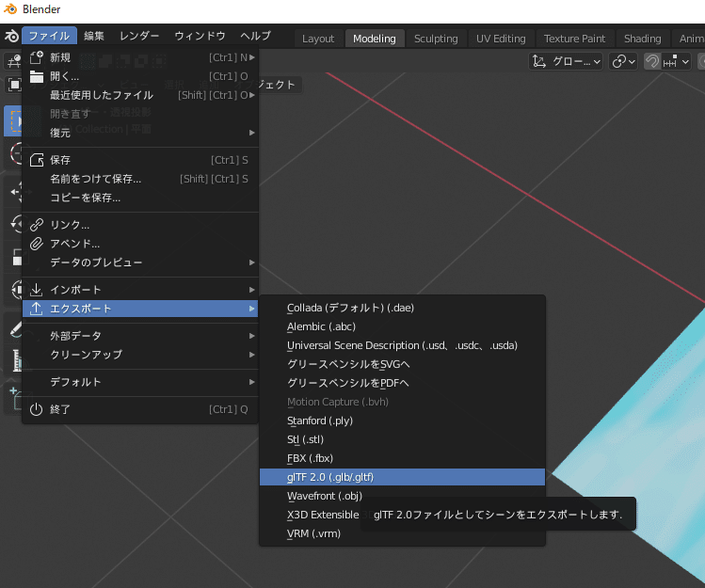Select 開く... to open a file
Screen dimensions: 705x588
pyautogui.click(x=140, y=76)
